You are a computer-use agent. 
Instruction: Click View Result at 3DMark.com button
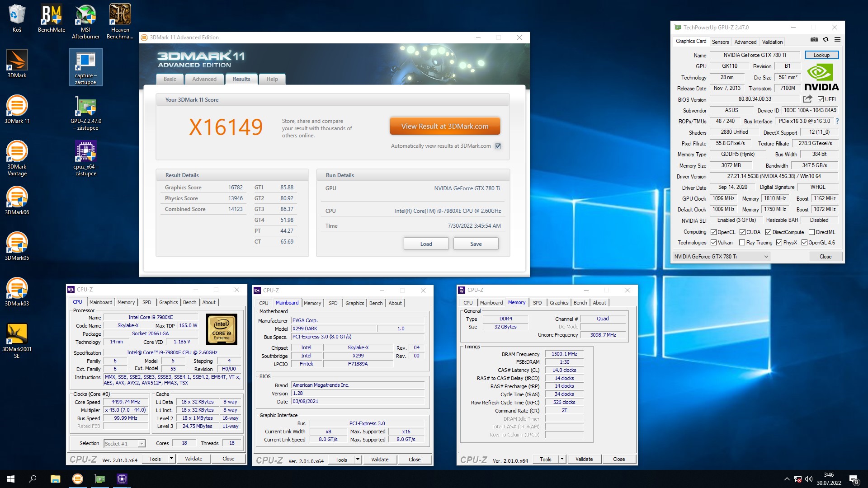[x=445, y=127]
